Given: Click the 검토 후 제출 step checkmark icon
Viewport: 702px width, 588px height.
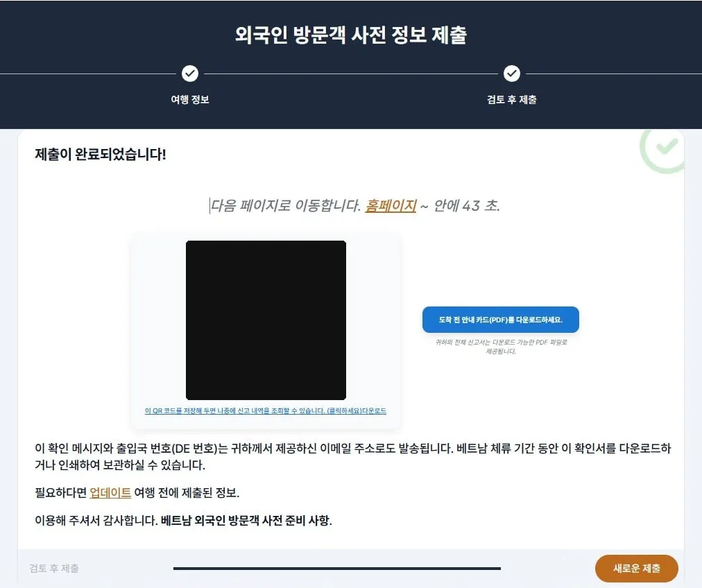Looking at the screenshot, I should 512,73.
